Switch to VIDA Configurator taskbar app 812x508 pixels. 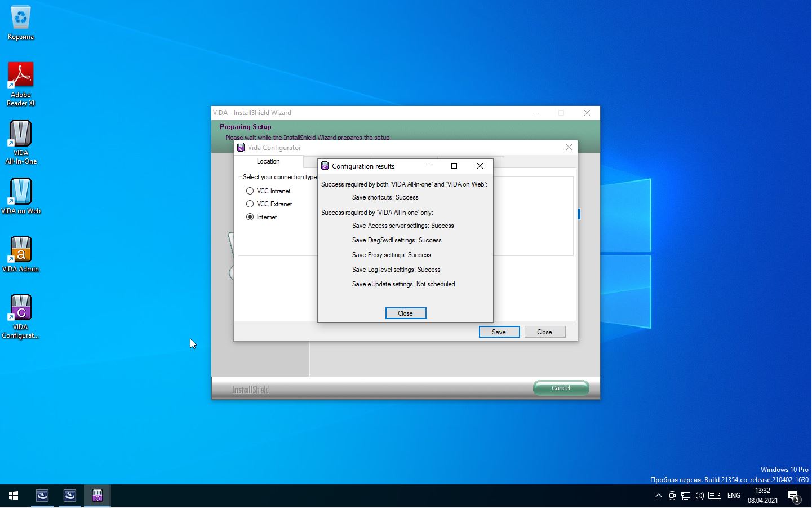(x=97, y=496)
